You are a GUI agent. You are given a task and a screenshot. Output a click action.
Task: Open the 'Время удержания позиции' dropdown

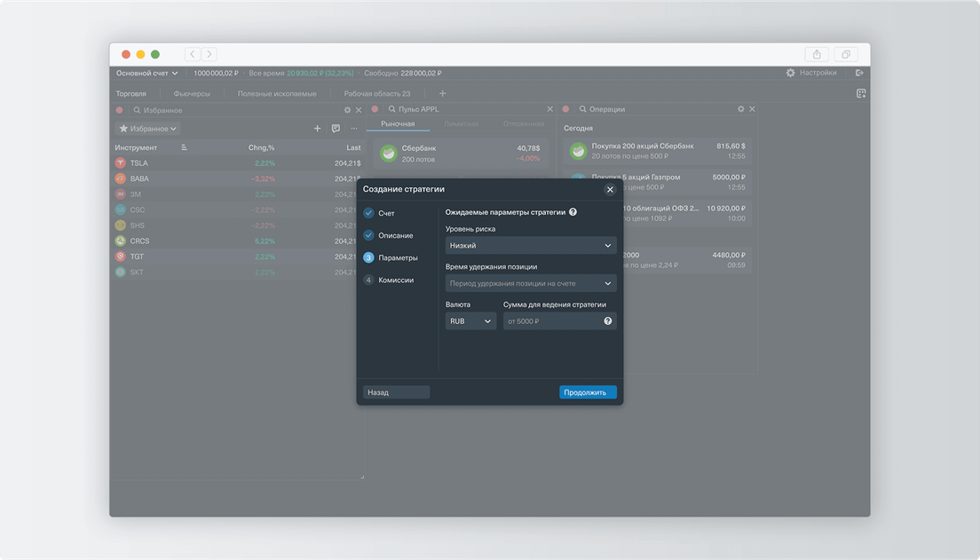pos(531,284)
